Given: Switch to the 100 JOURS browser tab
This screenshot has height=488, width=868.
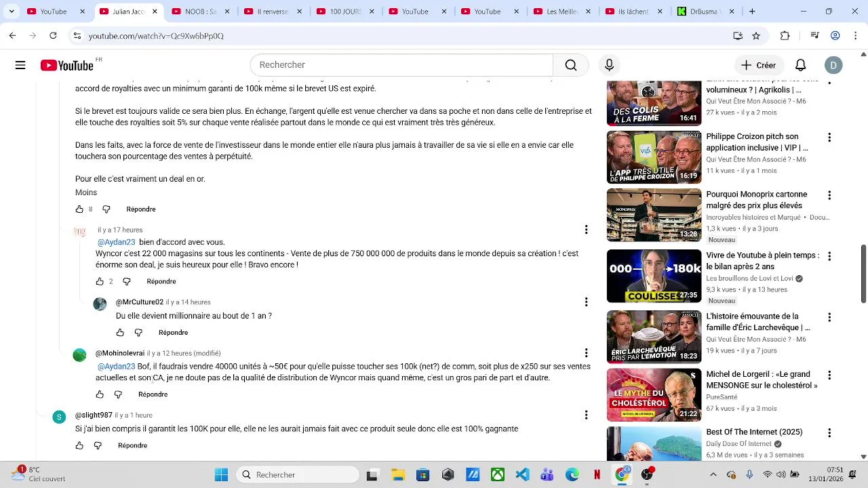Looking at the screenshot, I should pos(344,12).
